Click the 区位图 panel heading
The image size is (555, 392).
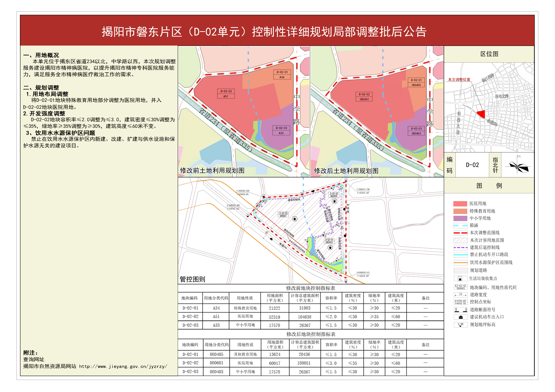point(489,54)
